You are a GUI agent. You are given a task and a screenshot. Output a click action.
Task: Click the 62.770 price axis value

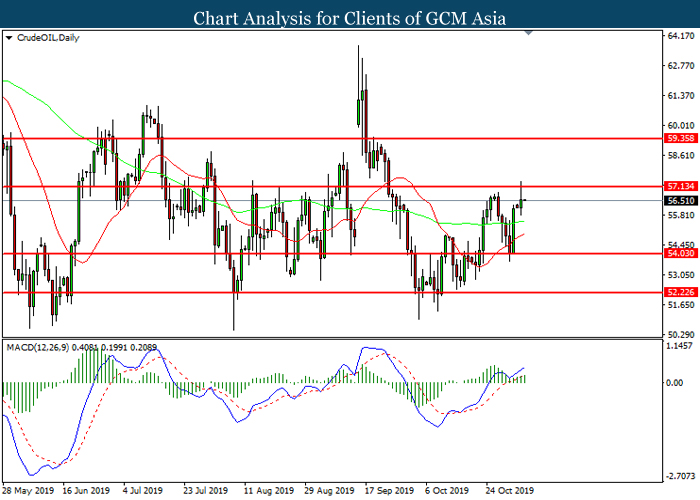point(681,66)
